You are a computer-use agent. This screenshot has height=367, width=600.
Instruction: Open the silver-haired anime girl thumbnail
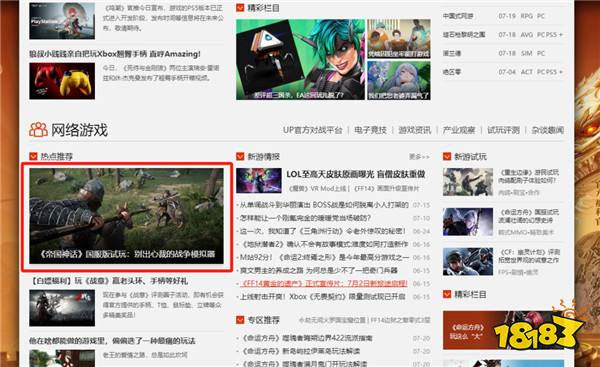tap(399, 81)
